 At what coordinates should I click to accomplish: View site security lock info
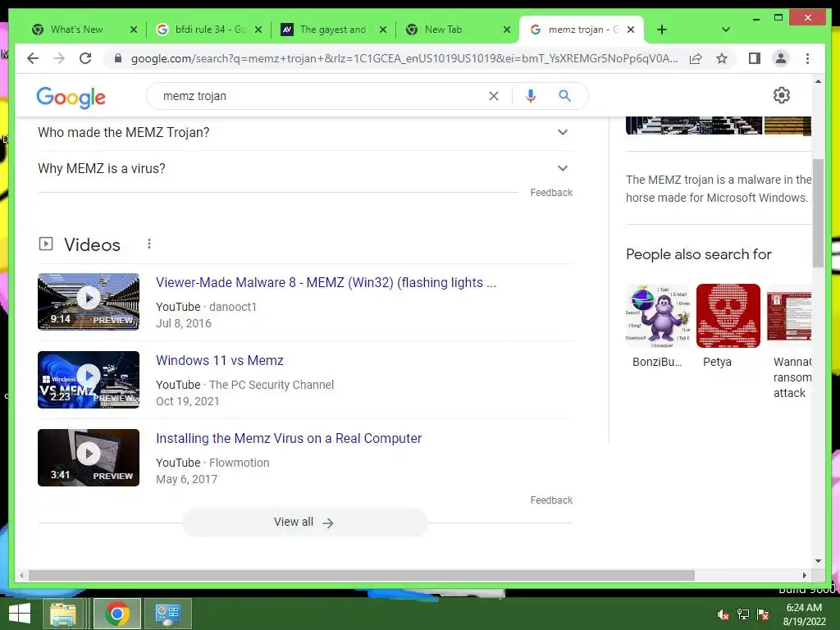click(118, 58)
